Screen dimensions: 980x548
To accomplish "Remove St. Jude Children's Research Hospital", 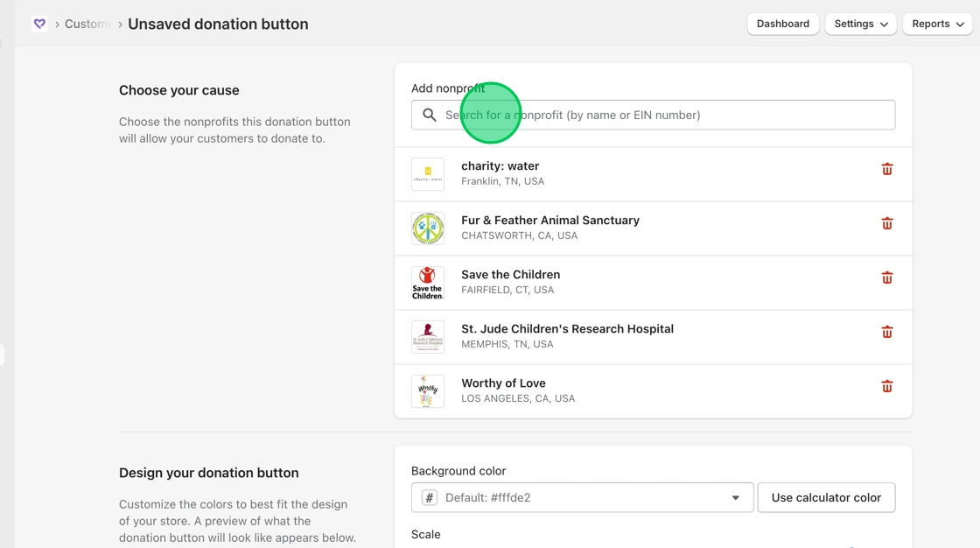I will 887,332.
